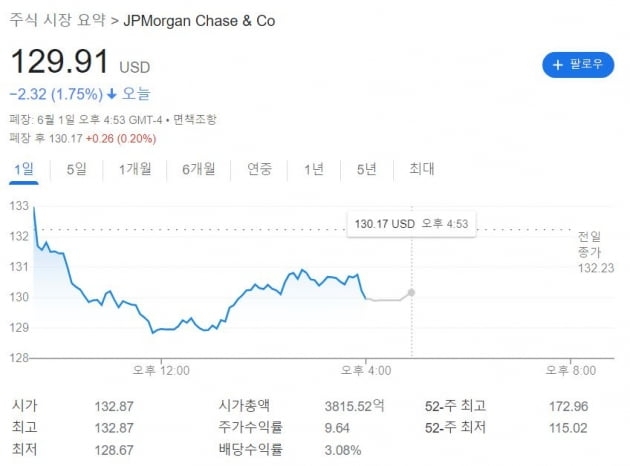Select the 1일 chart range tab
Screen dimensions: 630x466
tap(23, 169)
